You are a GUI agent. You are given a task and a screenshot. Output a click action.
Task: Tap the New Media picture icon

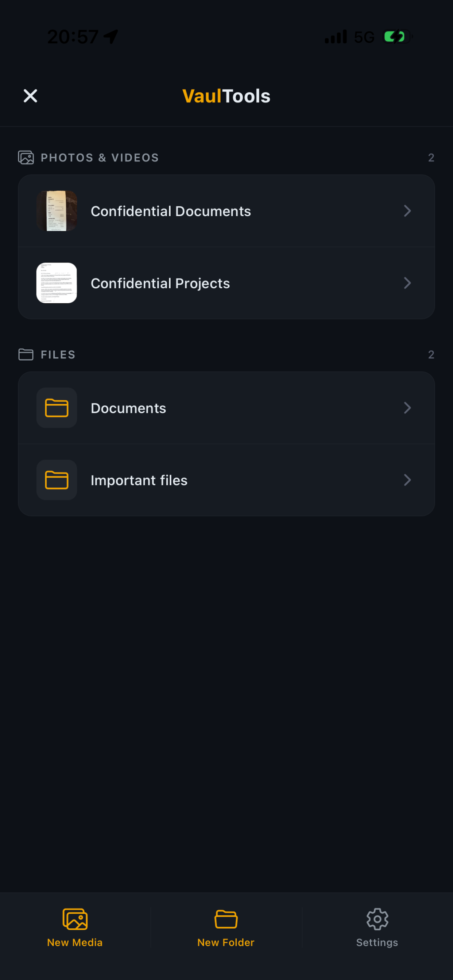click(75, 919)
